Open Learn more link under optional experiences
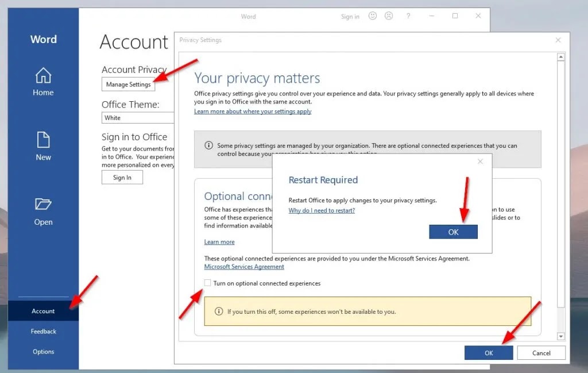The image size is (588, 373). click(x=219, y=242)
